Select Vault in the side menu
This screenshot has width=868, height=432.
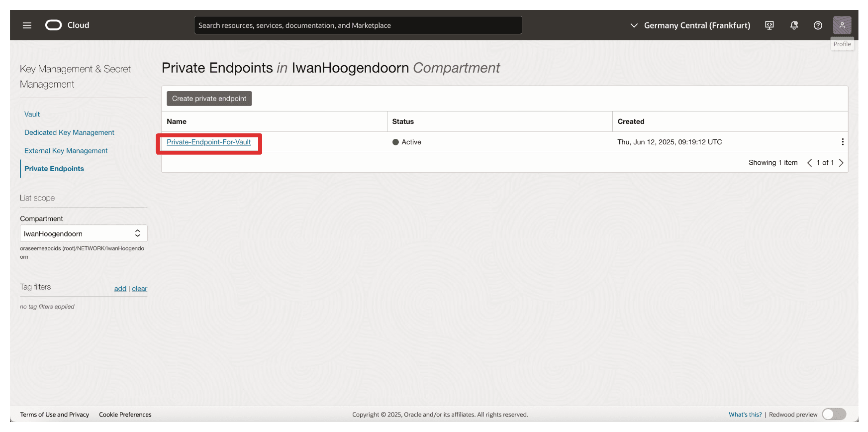point(32,114)
